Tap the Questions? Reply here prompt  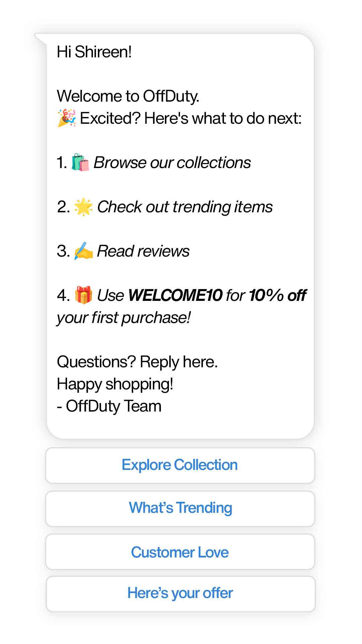[x=137, y=362]
